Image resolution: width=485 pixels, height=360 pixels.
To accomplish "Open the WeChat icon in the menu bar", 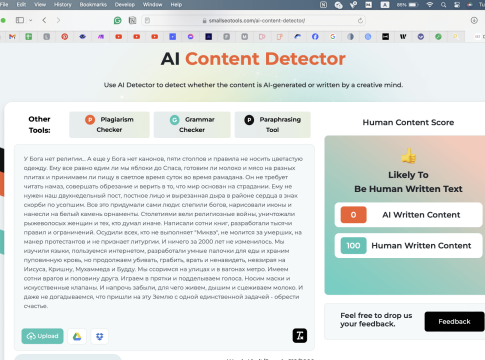I will coord(338,5).
